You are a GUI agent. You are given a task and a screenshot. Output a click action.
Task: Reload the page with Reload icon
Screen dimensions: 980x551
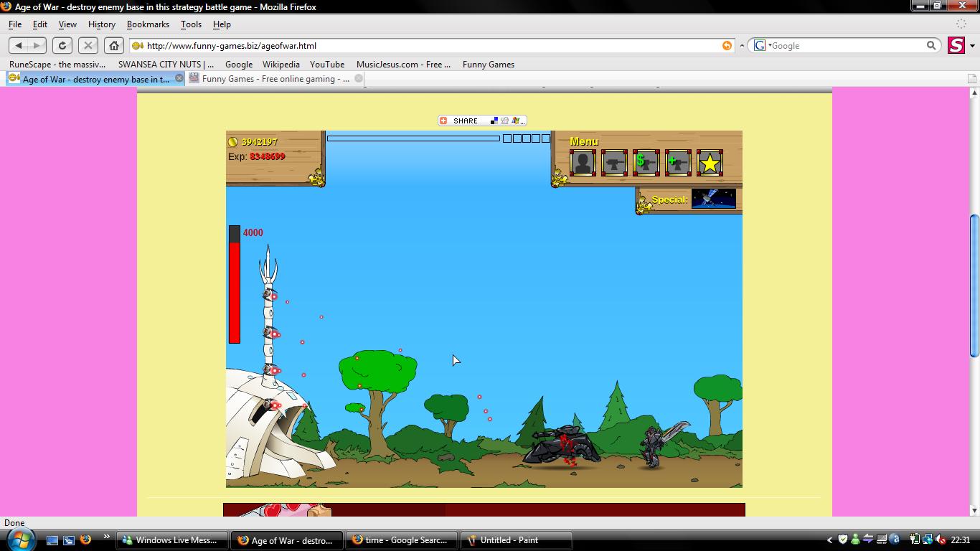coord(62,45)
